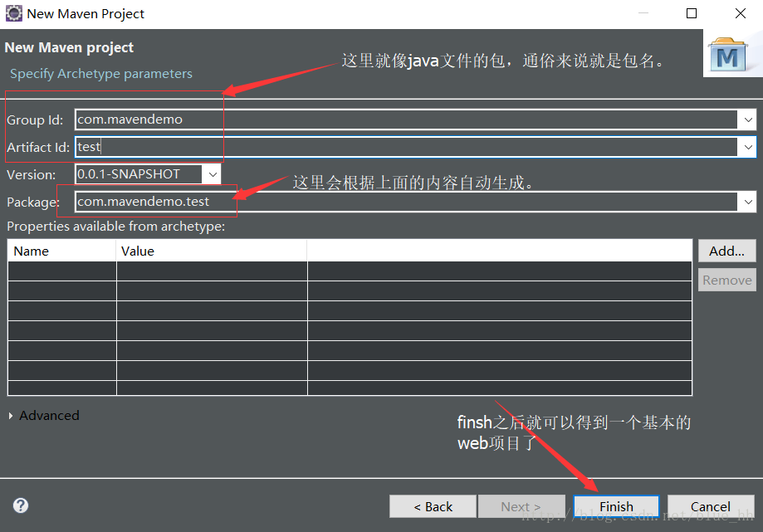Click the Name column header
The image size is (763, 532).
[x=61, y=251]
